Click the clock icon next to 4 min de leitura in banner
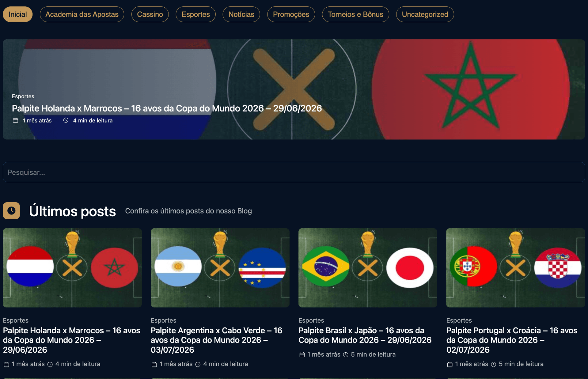 66,120
